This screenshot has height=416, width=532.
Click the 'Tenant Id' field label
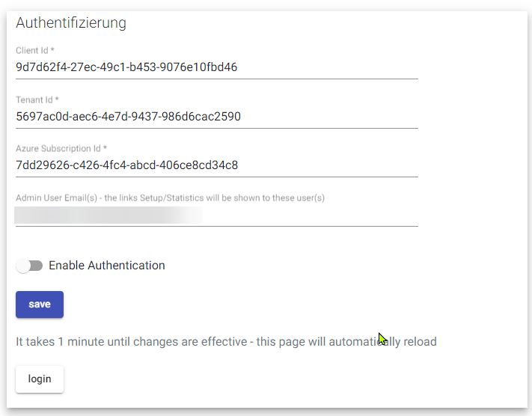(x=34, y=100)
